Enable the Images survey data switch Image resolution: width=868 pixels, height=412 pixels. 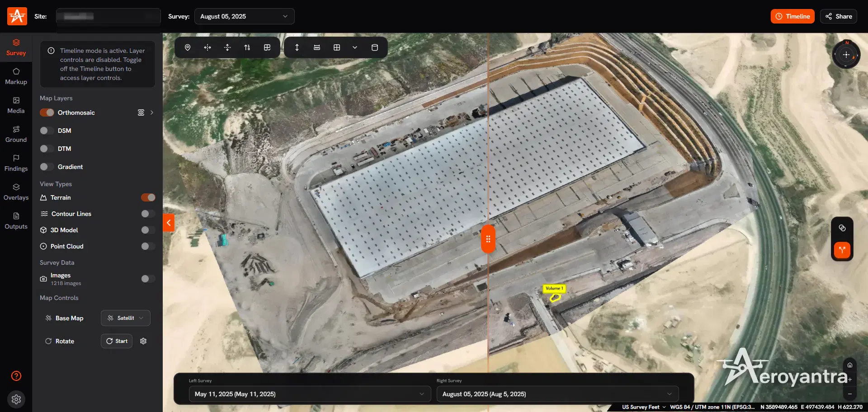148,279
